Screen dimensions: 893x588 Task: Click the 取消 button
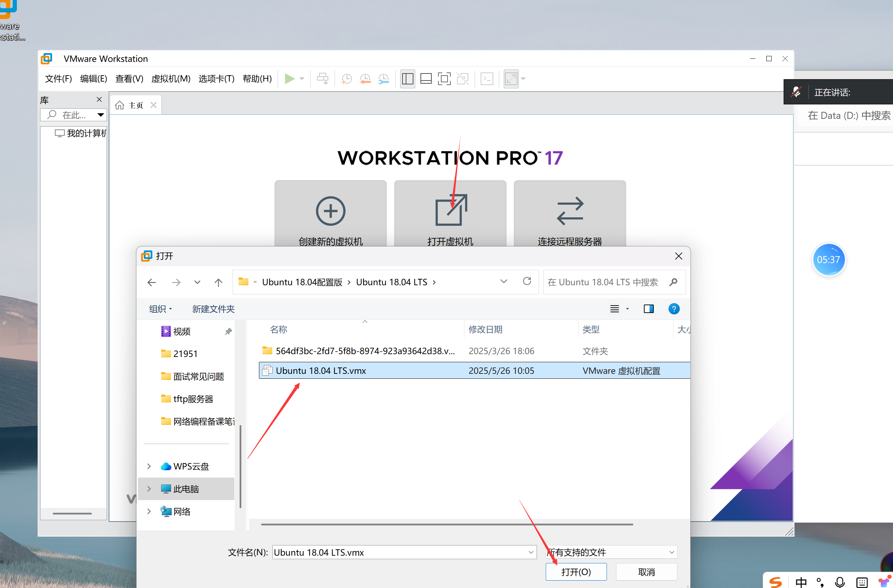click(646, 572)
